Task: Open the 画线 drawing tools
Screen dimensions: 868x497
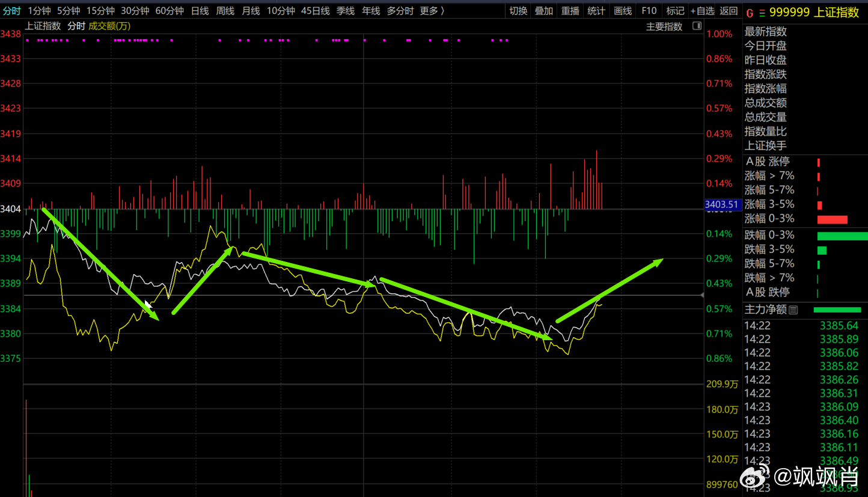Action: click(622, 11)
